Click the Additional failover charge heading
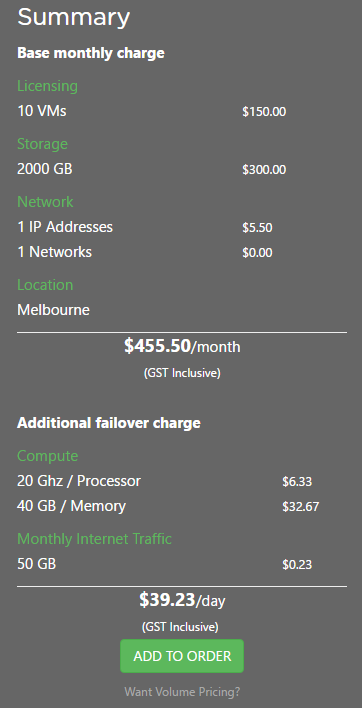Image resolution: width=362 pixels, height=708 pixels. tap(109, 423)
